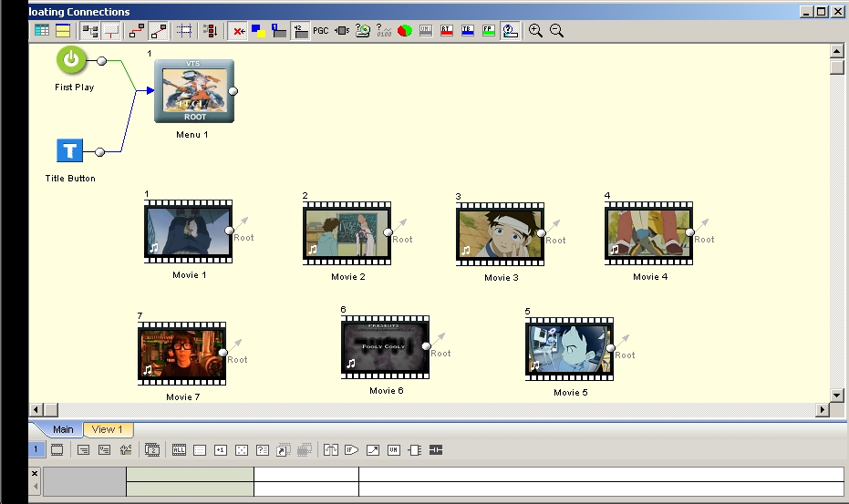Toggle the question-mark monitor help button
Image resolution: width=849 pixels, height=504 pixels.
point(510,31)
